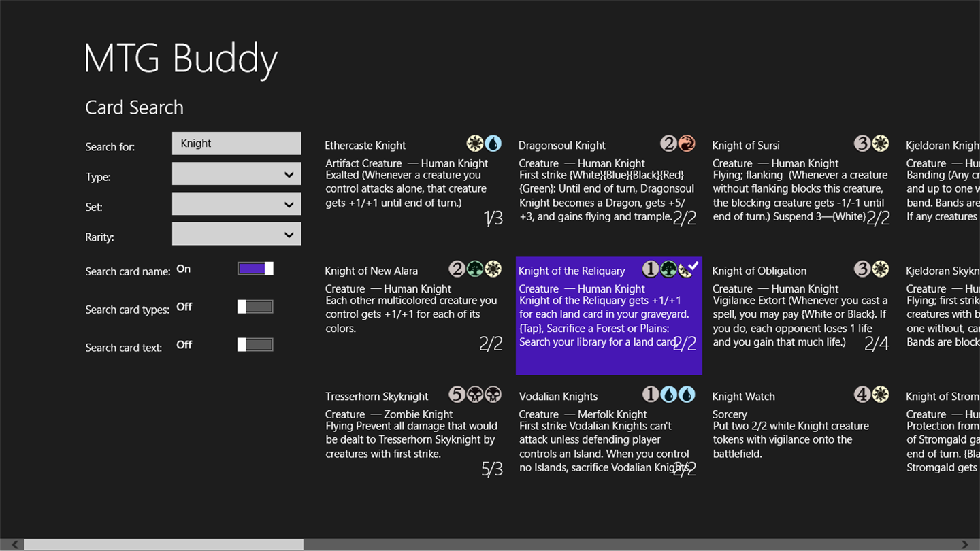Viewport: 980px width, 551px height.
Task: Click the white mana icon on Knight of New Alara
Action: pos(493,269)
